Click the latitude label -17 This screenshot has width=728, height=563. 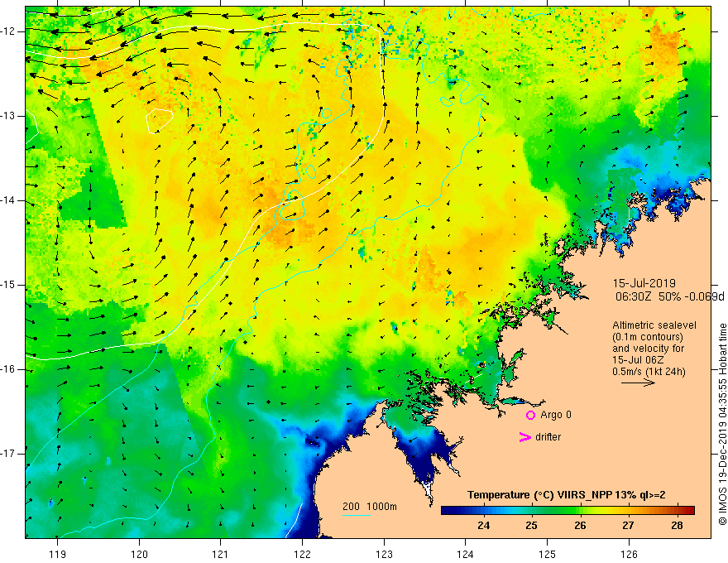8,454
